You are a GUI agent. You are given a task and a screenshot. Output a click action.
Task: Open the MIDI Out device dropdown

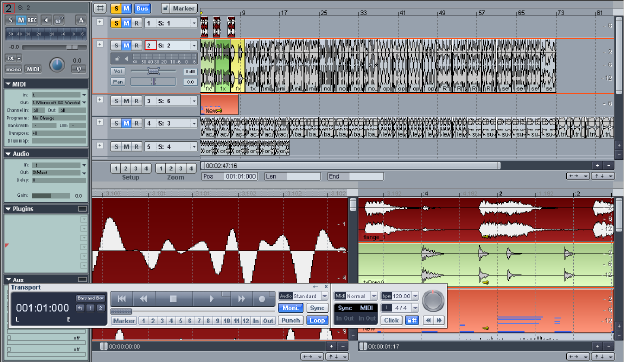[84, 103]
